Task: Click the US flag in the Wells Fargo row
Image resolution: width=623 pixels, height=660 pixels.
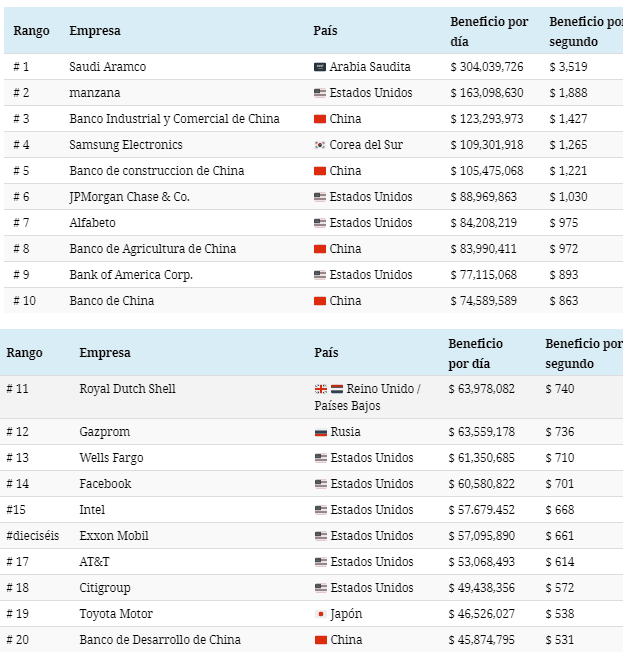Action: click(x=321, y=458)
